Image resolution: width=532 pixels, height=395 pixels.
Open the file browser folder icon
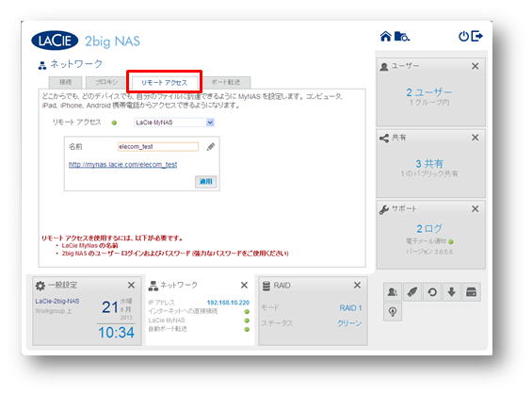click(402, 36)
